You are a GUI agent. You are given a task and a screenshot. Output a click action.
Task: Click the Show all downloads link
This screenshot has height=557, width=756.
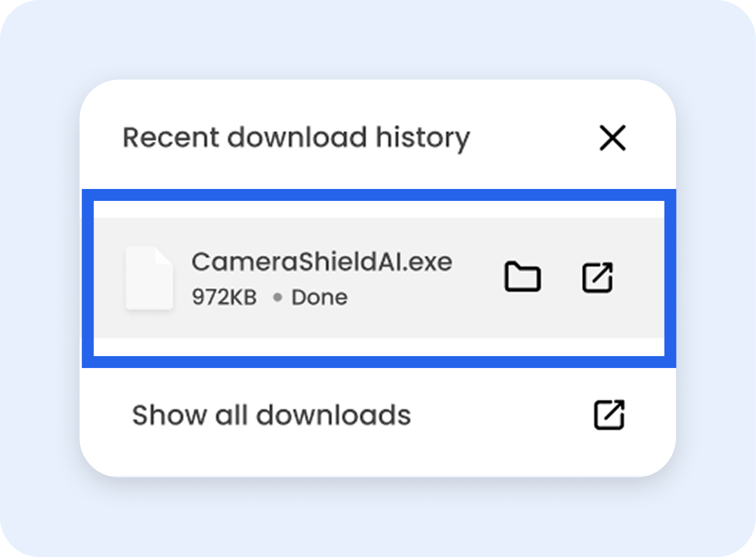pyautogui.click(x=271, y=414)
